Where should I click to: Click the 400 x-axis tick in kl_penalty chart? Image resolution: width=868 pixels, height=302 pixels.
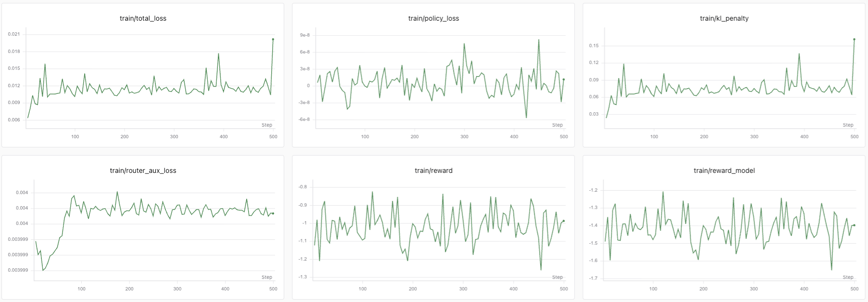804,137
